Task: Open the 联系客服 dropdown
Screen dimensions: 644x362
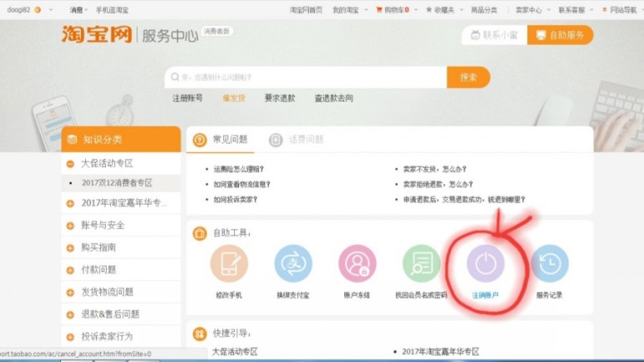Action: click(x=576, y=10)
